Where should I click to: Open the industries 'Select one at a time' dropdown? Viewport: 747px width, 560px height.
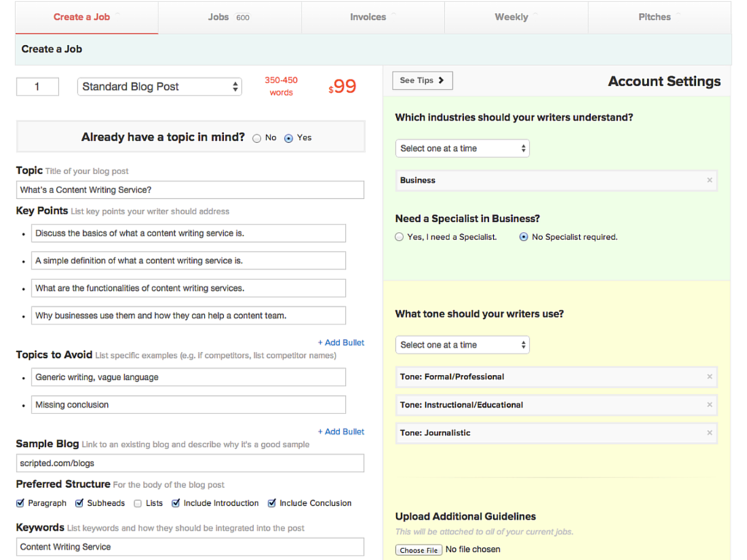462,148
